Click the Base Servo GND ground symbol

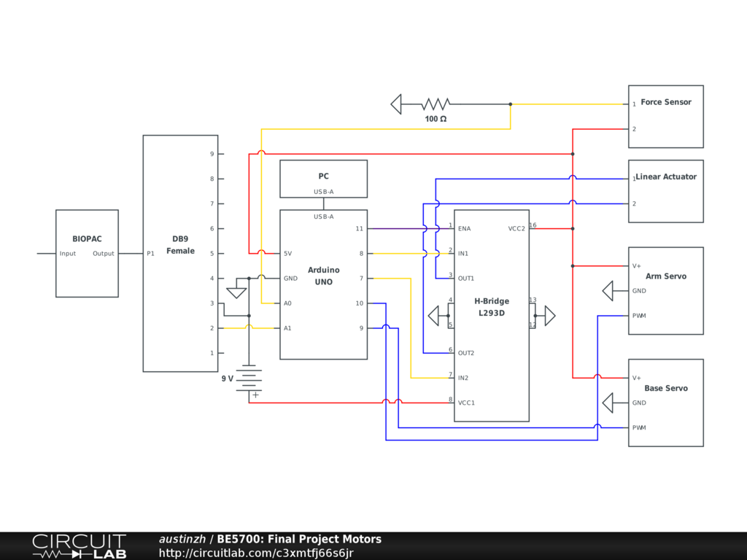tap(608, 402)
